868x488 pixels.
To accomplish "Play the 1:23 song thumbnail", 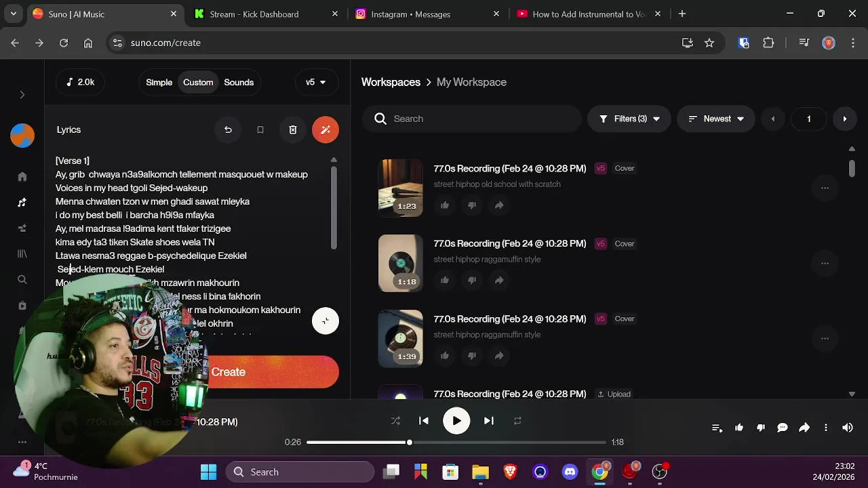I will pos(400,188).
